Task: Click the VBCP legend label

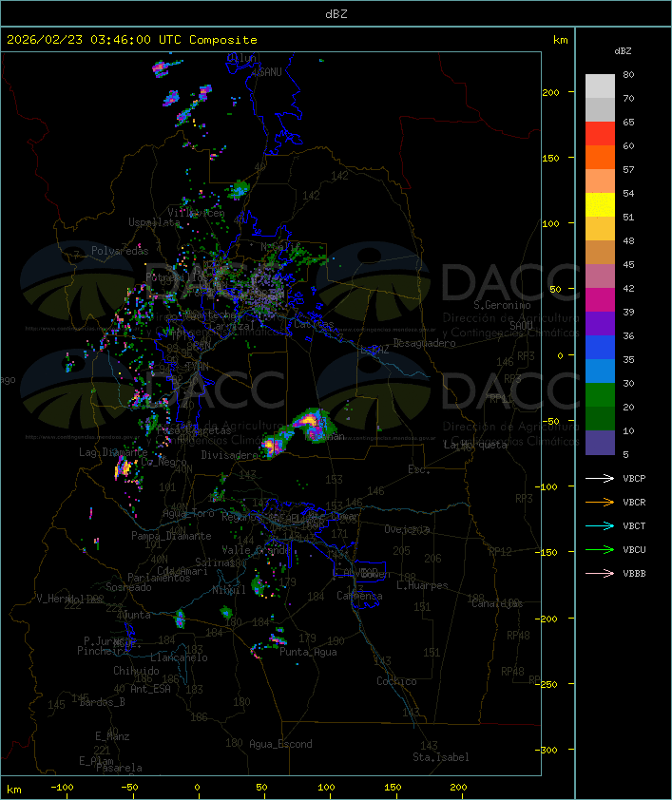Action: point(634,479)
